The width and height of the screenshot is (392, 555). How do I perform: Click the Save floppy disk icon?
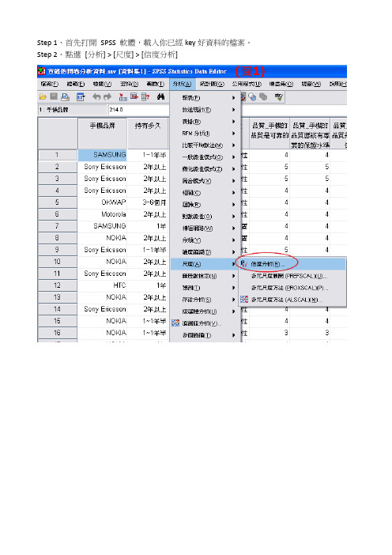coord(54,96)
